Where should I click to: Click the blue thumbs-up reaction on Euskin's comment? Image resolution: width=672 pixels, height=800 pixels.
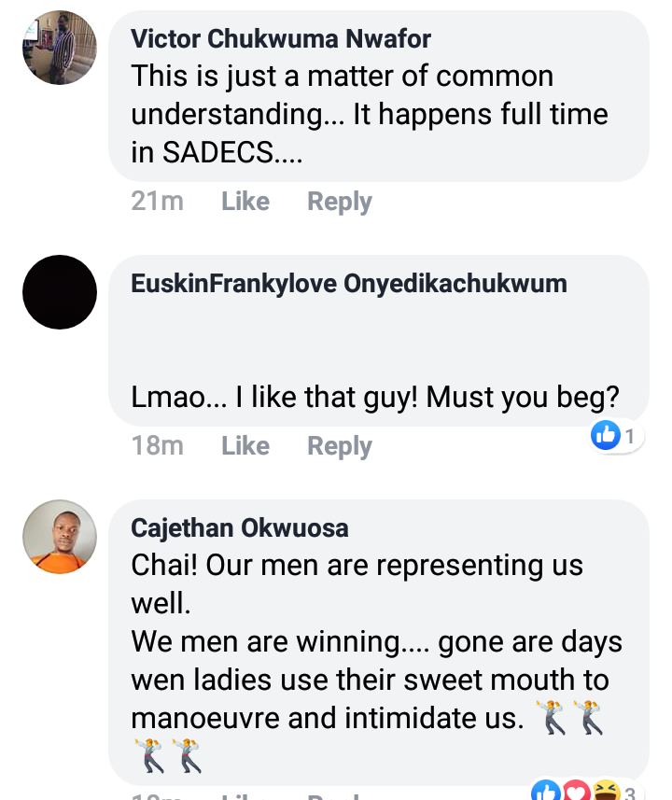606,435
